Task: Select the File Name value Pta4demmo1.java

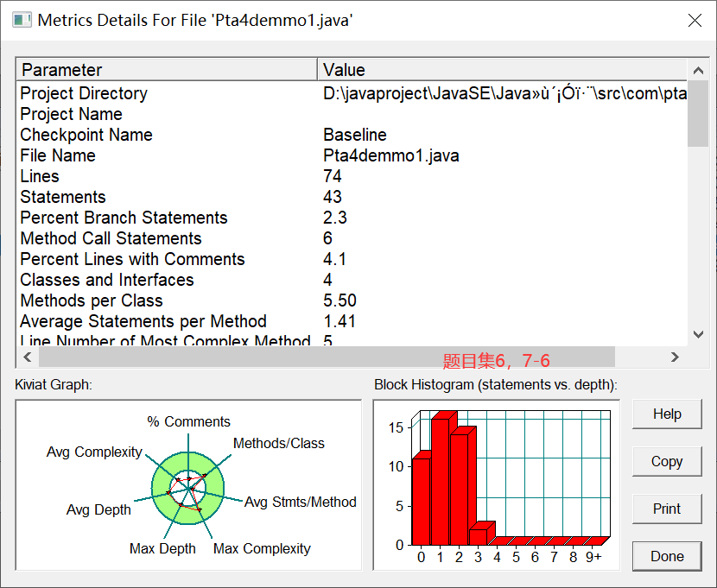Action: tap(391, 155)
